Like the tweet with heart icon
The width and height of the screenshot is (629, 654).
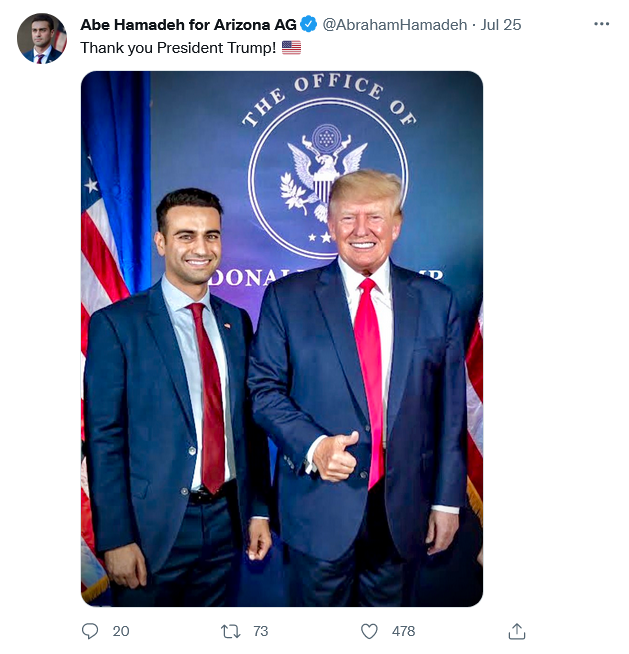tap(369, 631)
